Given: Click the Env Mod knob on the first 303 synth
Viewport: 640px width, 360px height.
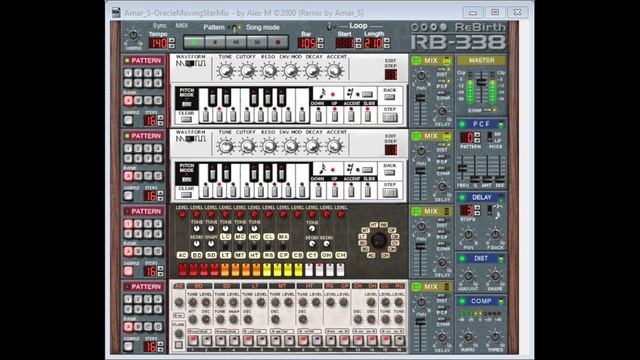Looking at the screenshot, I should tap(291, 71).
